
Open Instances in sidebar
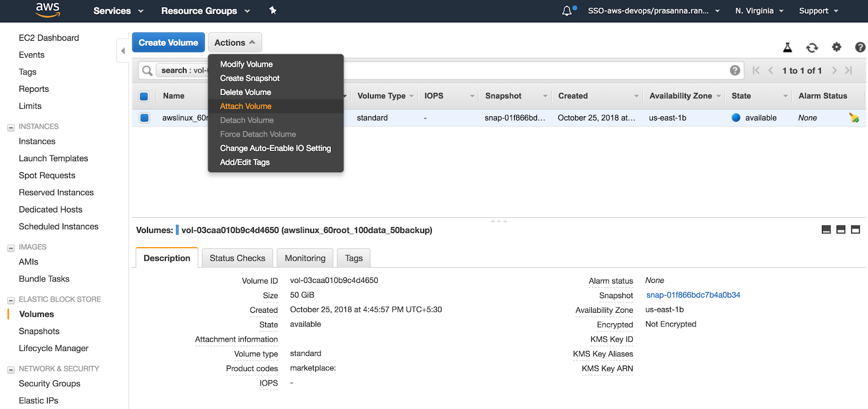point(37,141)
